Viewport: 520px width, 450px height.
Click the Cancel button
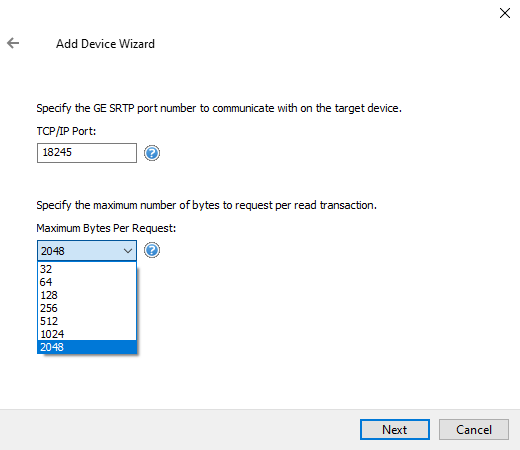(x=474, y=430)
